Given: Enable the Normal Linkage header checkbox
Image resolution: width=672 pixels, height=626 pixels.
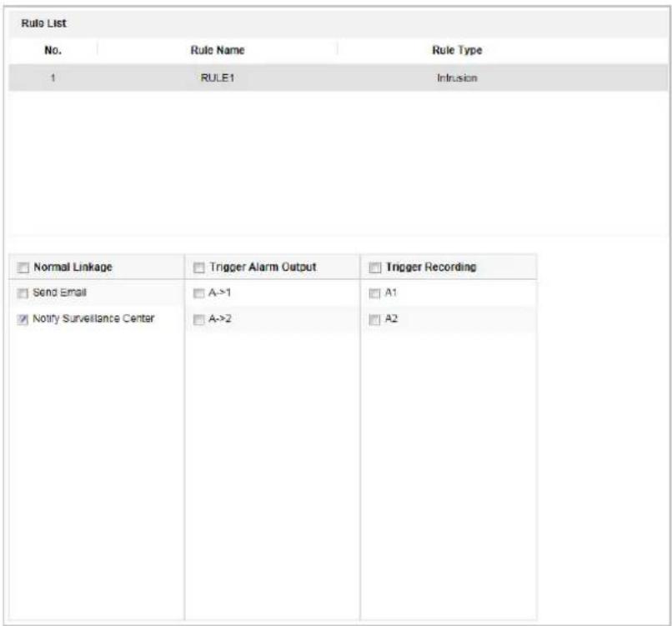Looking at the screenshot, I should click(23, 268).
